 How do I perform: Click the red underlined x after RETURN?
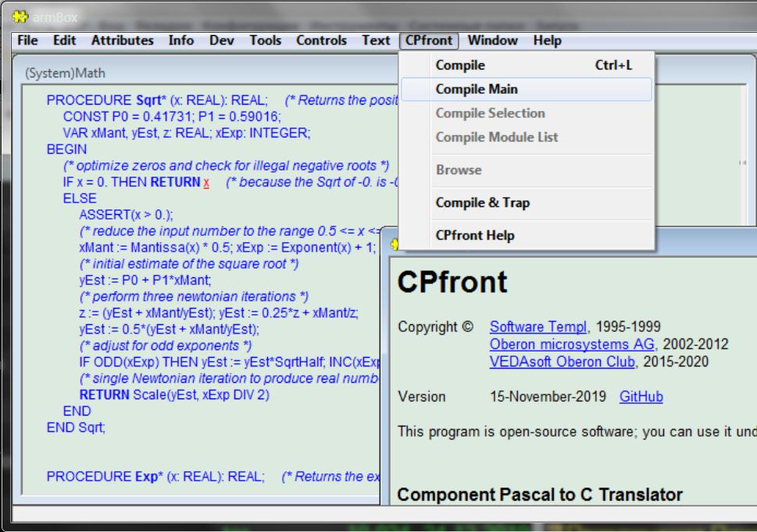[206, 183]
